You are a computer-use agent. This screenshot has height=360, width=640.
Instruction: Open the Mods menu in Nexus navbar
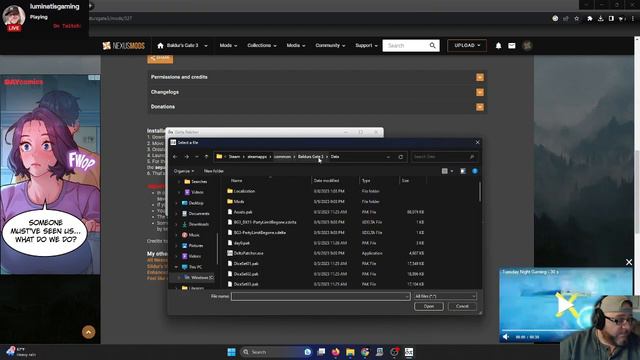(x=228, y=46)
